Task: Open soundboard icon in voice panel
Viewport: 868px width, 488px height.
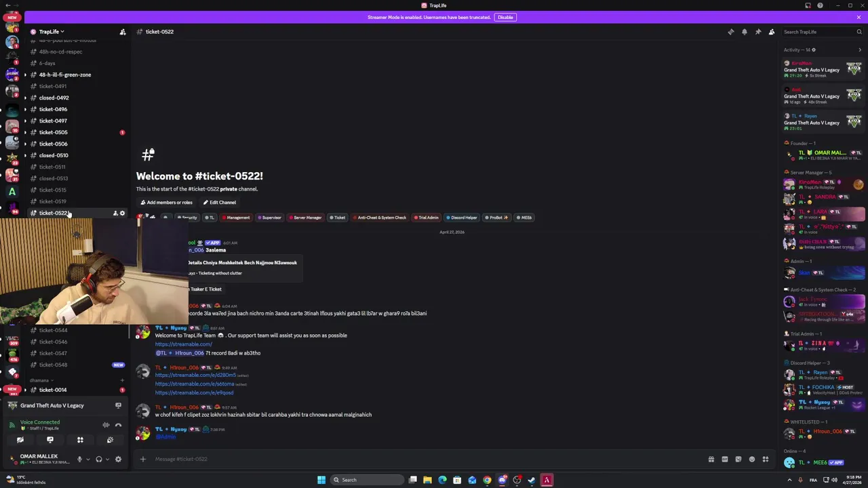Action: tap(110, 440)
